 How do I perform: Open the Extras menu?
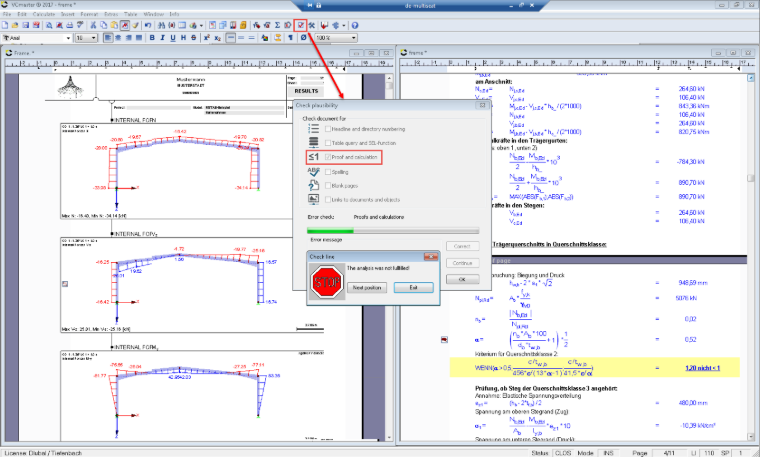[x=111, y=15]
